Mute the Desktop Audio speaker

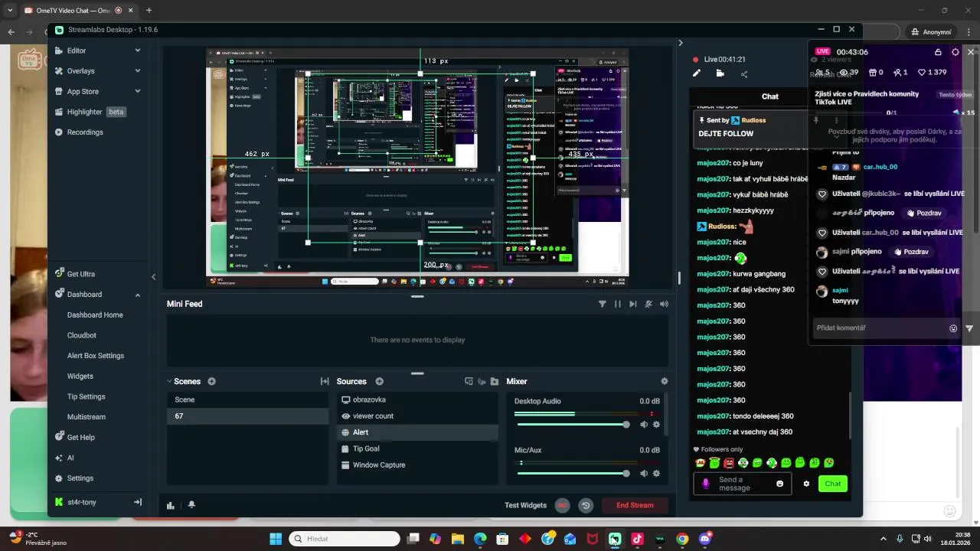pos(644,425)
